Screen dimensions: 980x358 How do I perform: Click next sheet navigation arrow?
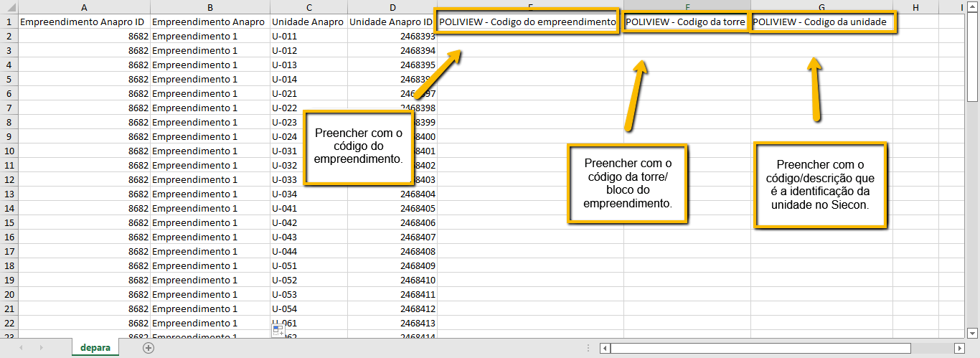41,348
